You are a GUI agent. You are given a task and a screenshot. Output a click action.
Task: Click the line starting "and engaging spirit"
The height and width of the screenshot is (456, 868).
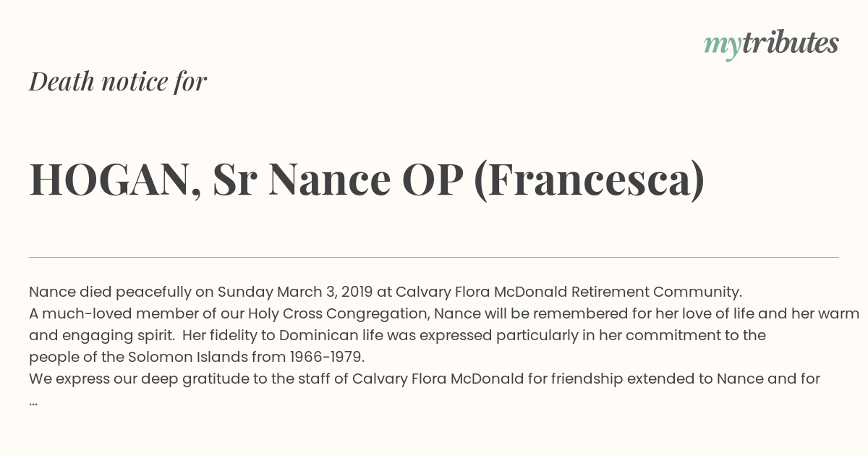[397, 336]
